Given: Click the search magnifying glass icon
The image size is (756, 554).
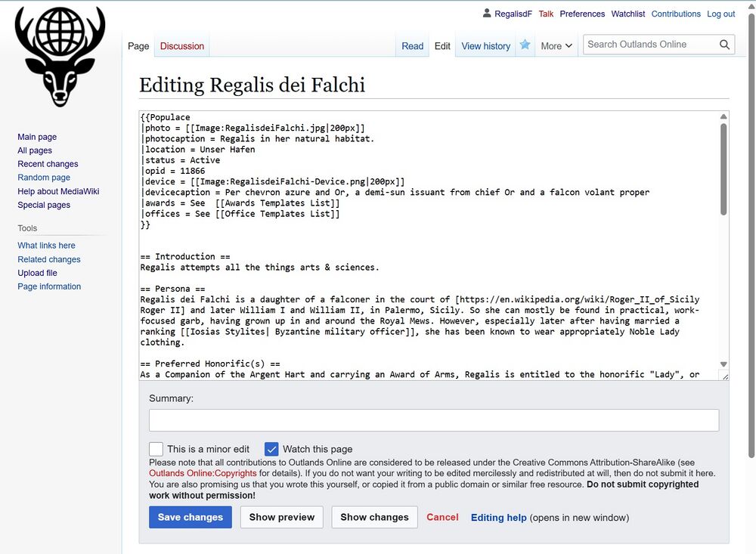Looking at the screenshot, I should click(x=725, y=45).
